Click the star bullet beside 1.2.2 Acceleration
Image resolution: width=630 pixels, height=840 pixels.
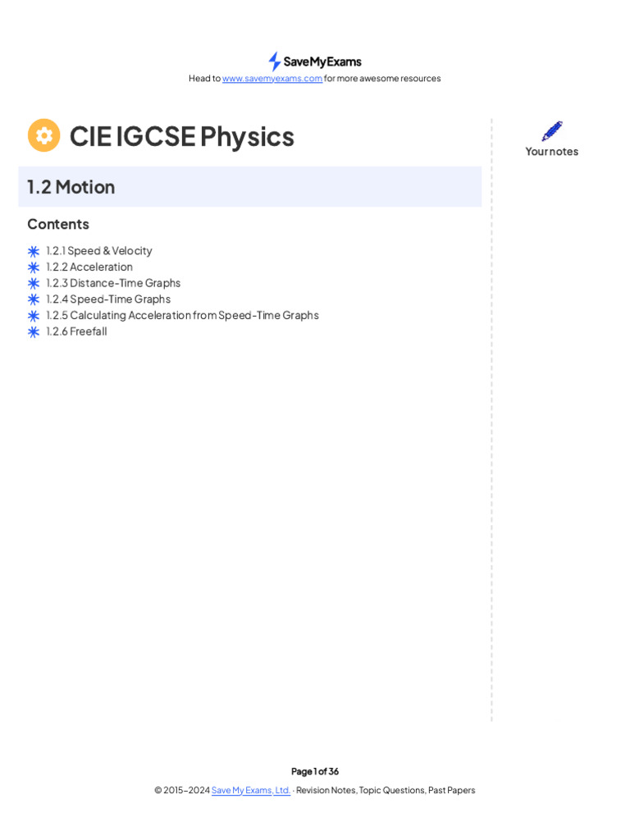(34, 267)
